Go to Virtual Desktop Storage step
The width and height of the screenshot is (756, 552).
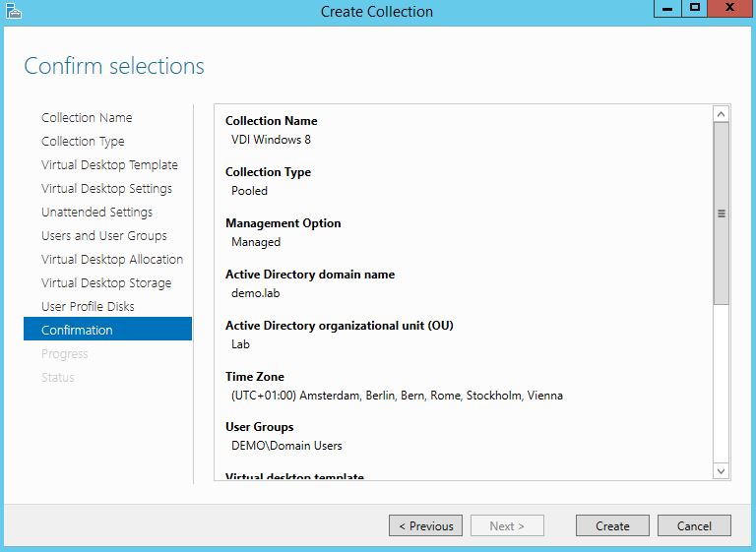106,283
